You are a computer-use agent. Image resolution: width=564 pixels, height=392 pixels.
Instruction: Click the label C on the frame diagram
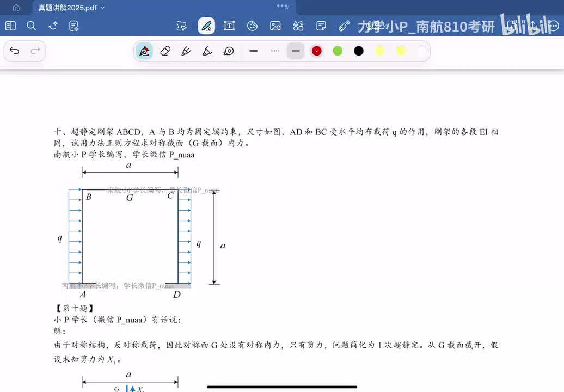[170, 196]
